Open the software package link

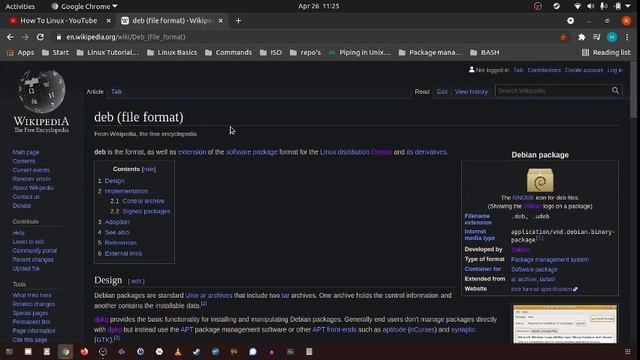pyautogui.click(x=252, y=152)
